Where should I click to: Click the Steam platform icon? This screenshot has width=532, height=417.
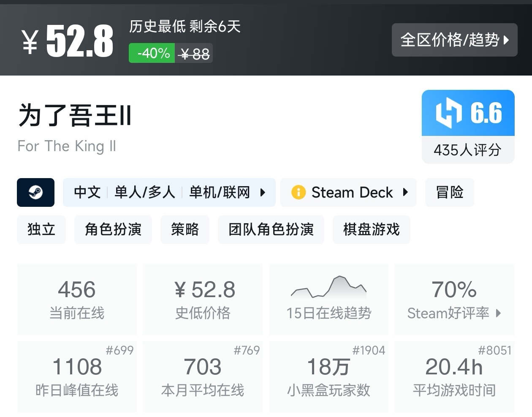point(35,192)
